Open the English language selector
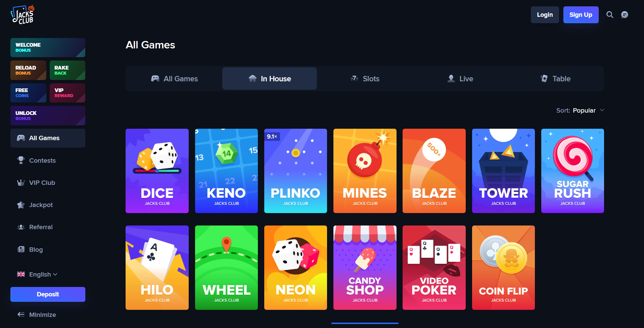This screenshot has width=644, height=328. pos(37,274)
